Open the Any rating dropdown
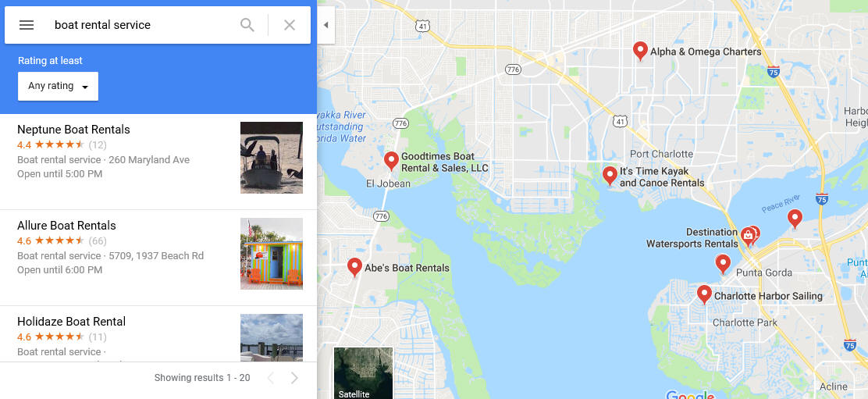The image size is (868, 399). 58,87
